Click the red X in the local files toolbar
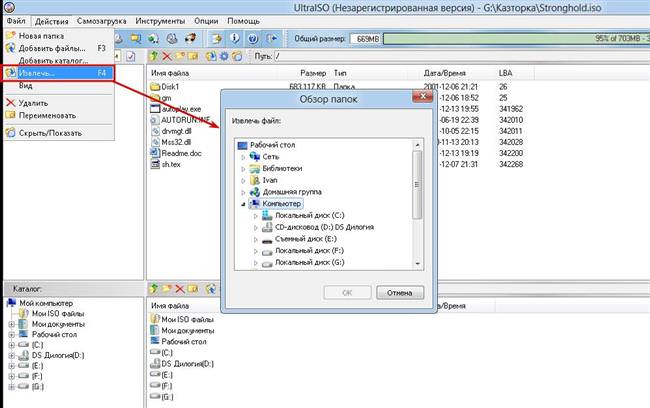The image size is (650, 408). click(x=180, y=289)
